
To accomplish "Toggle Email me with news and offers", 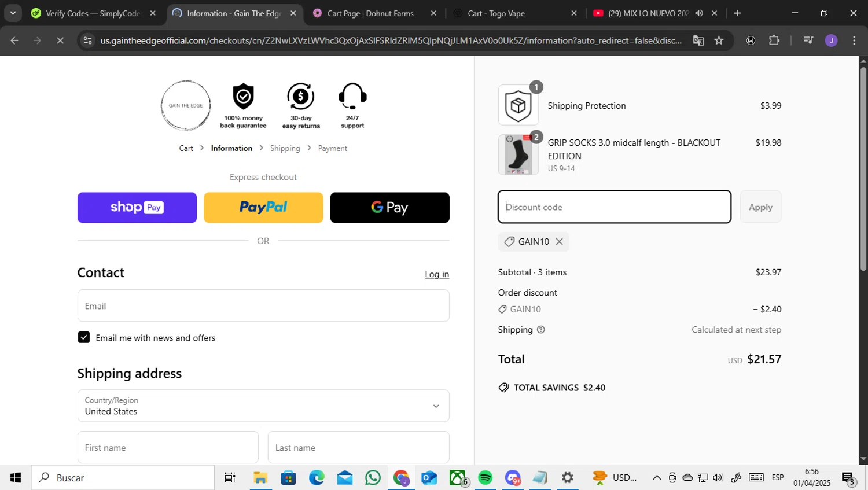I will click(x=84, y=337).
